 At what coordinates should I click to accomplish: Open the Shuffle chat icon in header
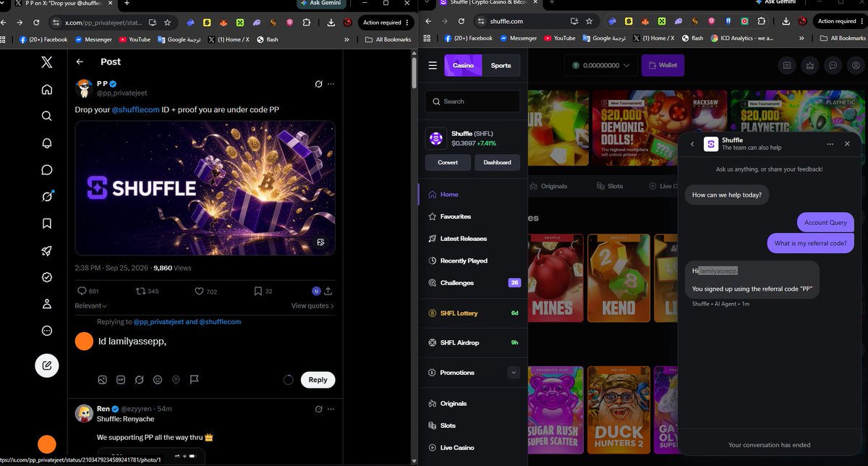click(x=833, y=65)
